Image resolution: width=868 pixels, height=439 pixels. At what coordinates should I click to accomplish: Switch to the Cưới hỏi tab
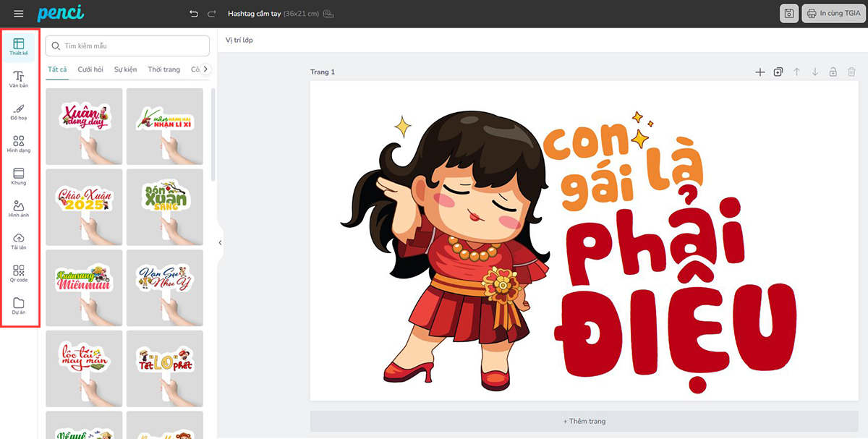(90, 69)
